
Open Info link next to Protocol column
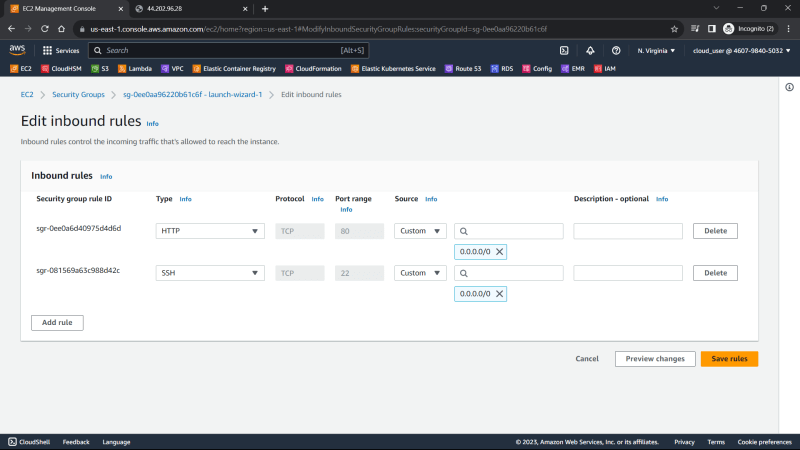pyautogui.click(x=317, y=199)
